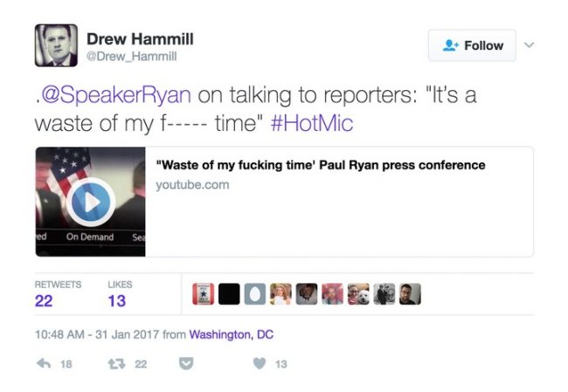
Task: Open the first liker avatar with red star
Action: (203, 293)
